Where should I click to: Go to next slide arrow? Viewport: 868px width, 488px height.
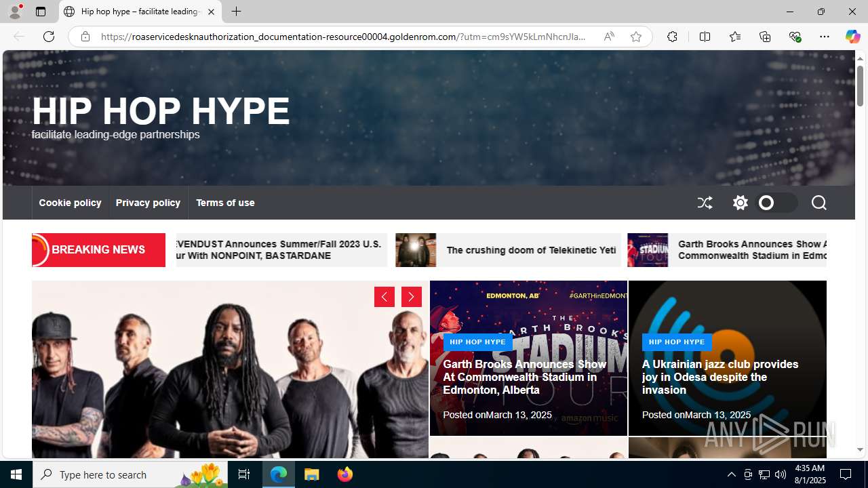[412, 297]
